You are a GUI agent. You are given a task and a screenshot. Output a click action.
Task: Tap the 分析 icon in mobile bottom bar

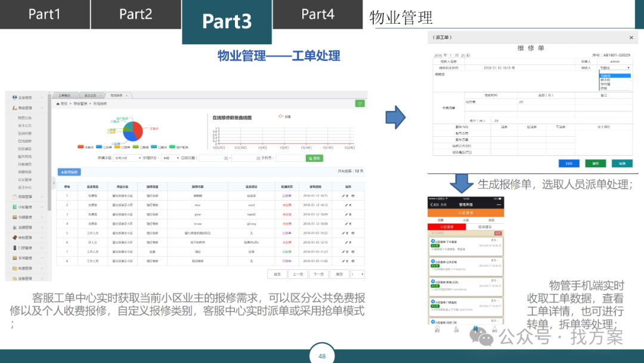point(456,329)
